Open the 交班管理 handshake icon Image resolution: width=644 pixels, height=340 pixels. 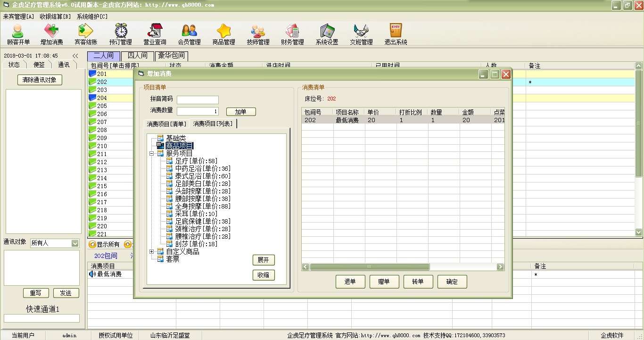[361, 34]
